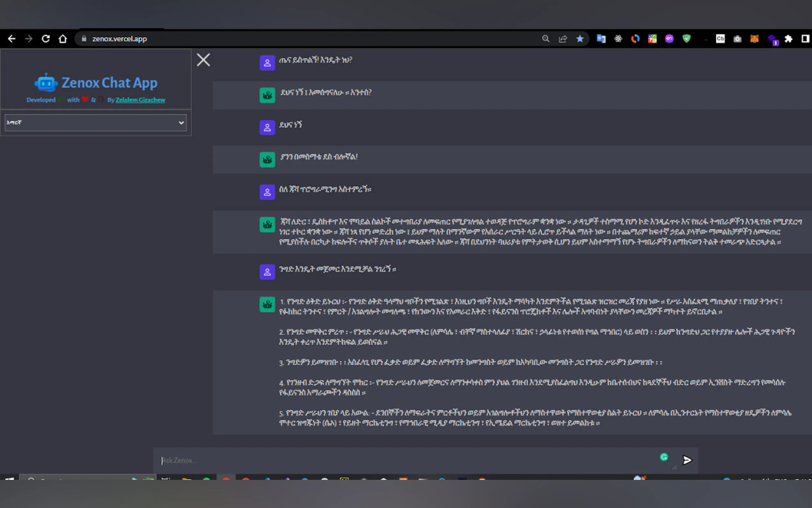Open the browser Extensions puzzle menu
Screen dimensions: 812x508
pyautogui.click(x=788, y=39)
